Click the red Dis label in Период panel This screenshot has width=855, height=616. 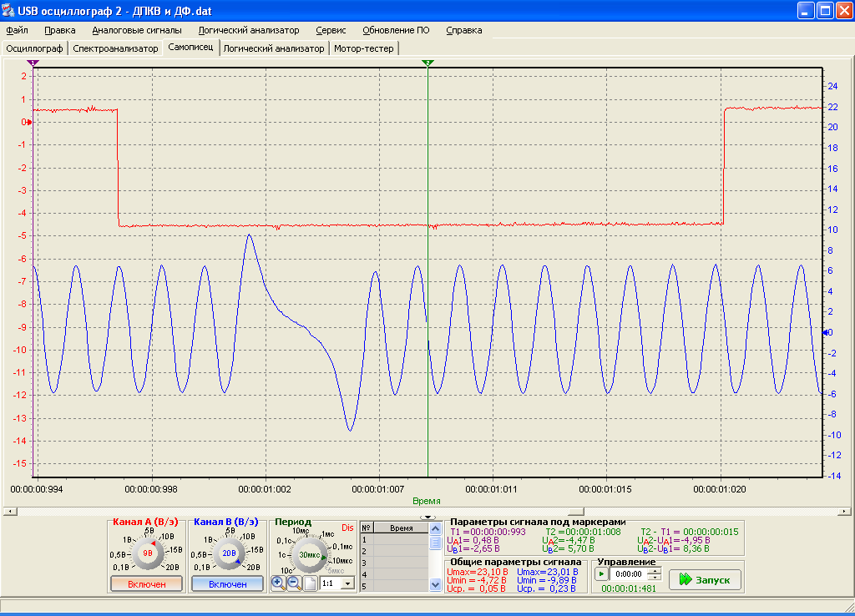[x=347, y=528]
